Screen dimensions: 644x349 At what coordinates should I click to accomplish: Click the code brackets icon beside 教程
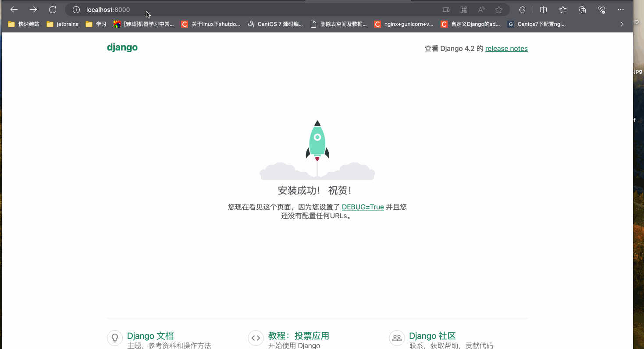256,338
